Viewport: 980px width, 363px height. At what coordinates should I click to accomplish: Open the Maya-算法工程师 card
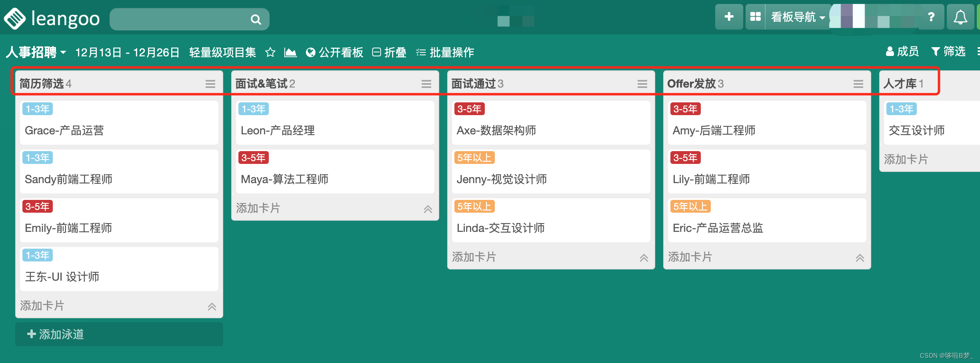point(335,172)
